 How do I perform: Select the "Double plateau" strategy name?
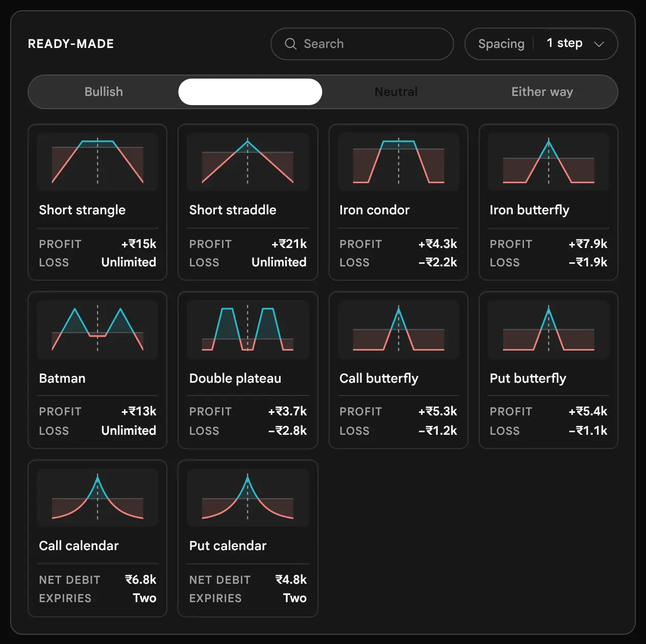tap(235, 378)
